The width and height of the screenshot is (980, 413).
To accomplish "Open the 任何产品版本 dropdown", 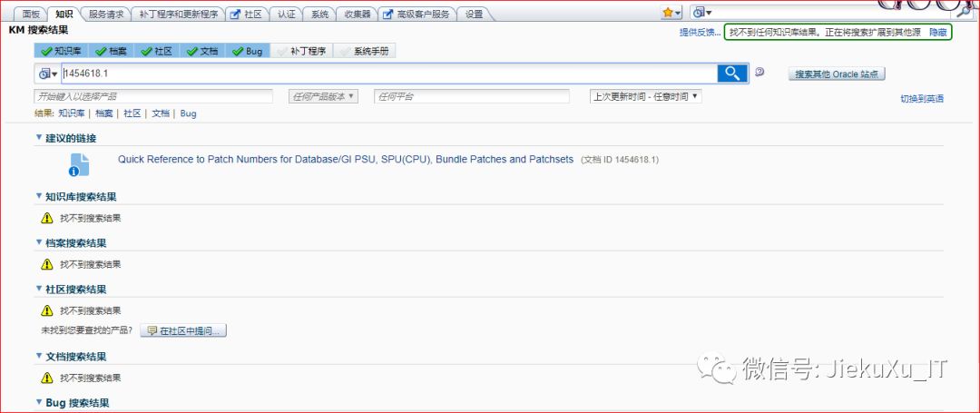I will pos(323,96).
